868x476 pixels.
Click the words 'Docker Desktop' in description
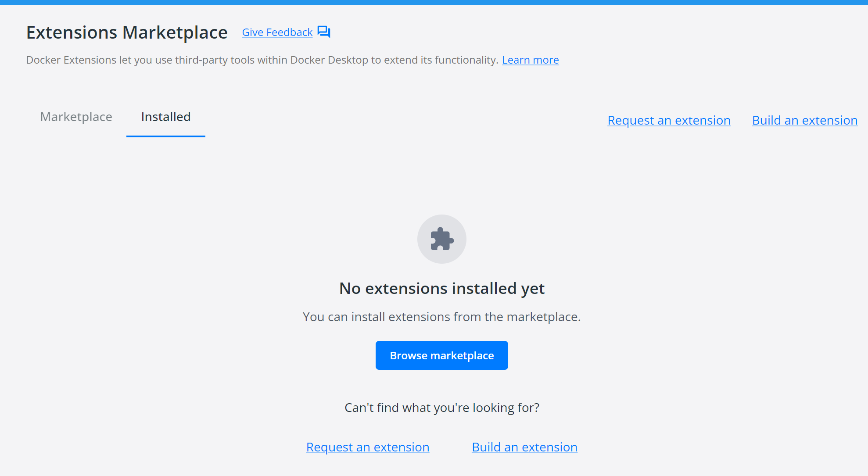pyautogui.click(x=329, y=60)
